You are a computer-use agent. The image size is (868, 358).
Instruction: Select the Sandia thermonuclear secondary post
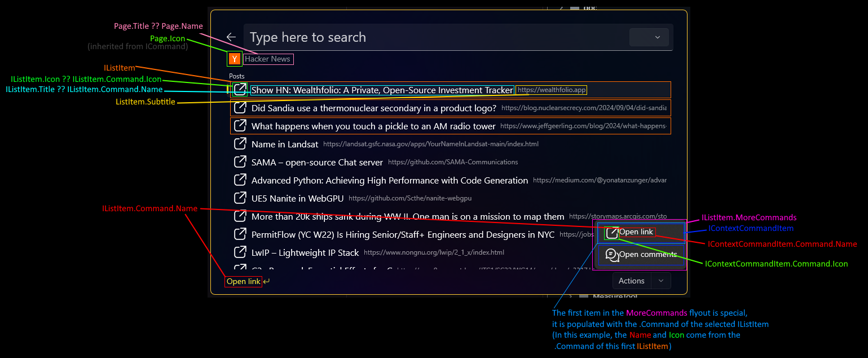(373, 108)
